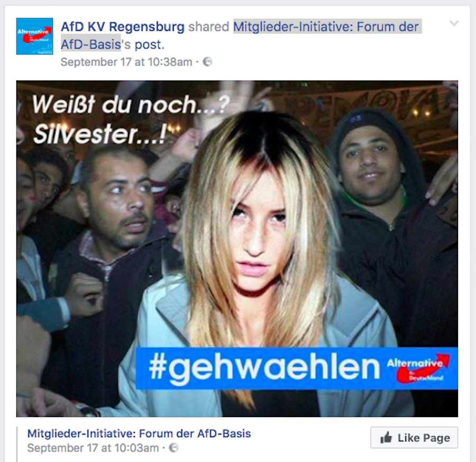Image resolution: width=476 pixels, height=462 pixels.
Task: Click the Alternative für Deutschland logo in the banner
Action: [419, 368]
